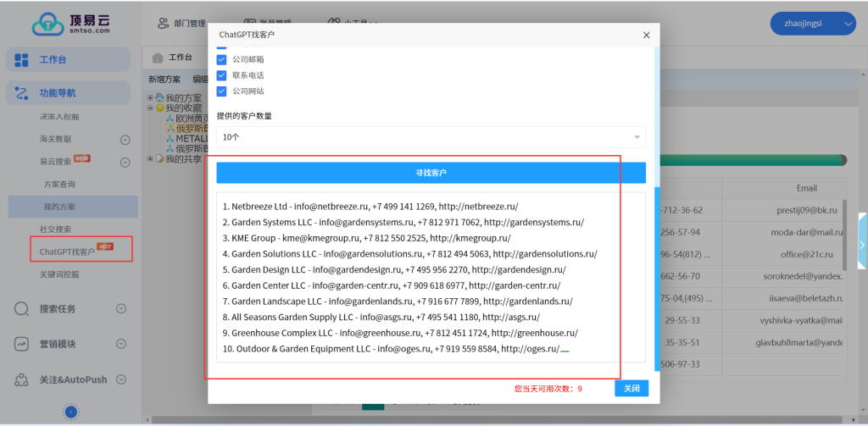The image size is (868, 426).
Task: Click the 关注&AutoPush people icon
Action: [x=22, y=379]
